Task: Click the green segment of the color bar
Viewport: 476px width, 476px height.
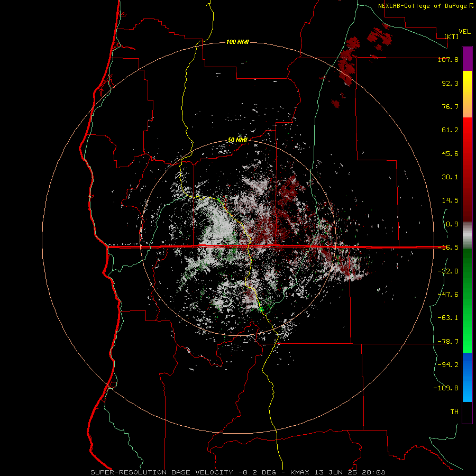Action: (467, 300)
